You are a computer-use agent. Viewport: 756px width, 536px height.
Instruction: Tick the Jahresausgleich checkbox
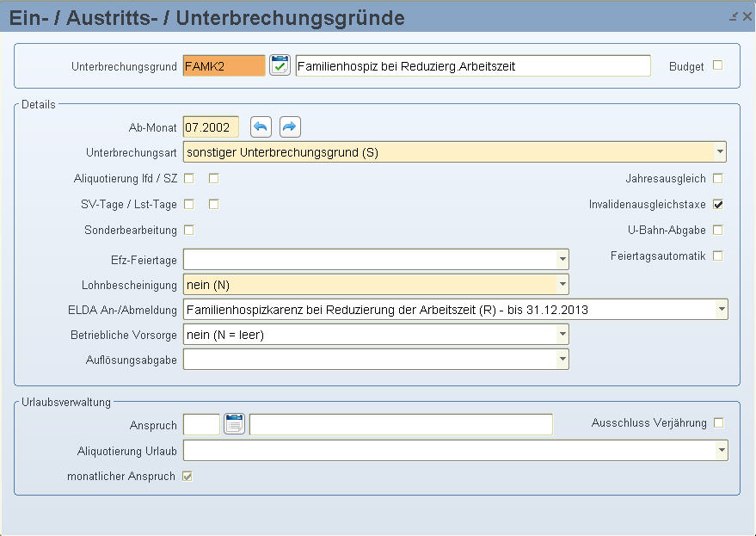click(x=718, y=178)
